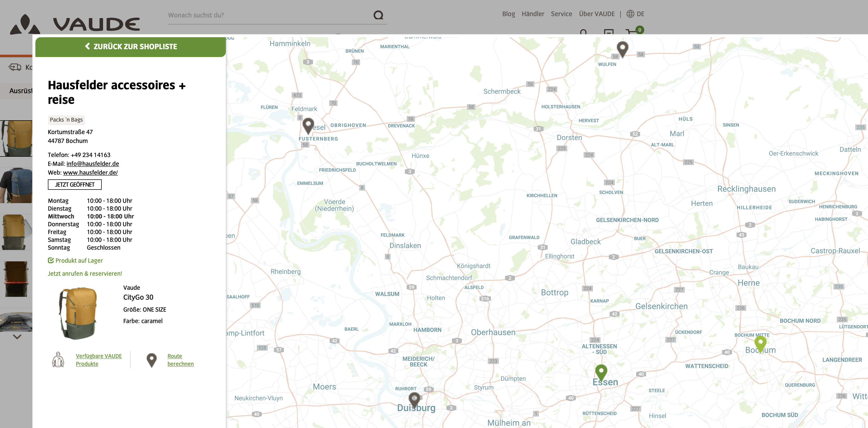Image resolution: width=868 pixels, height=428 pixels.
Task: Select the first caramel backpack thumbnail
Action: [x=16, y=138]
